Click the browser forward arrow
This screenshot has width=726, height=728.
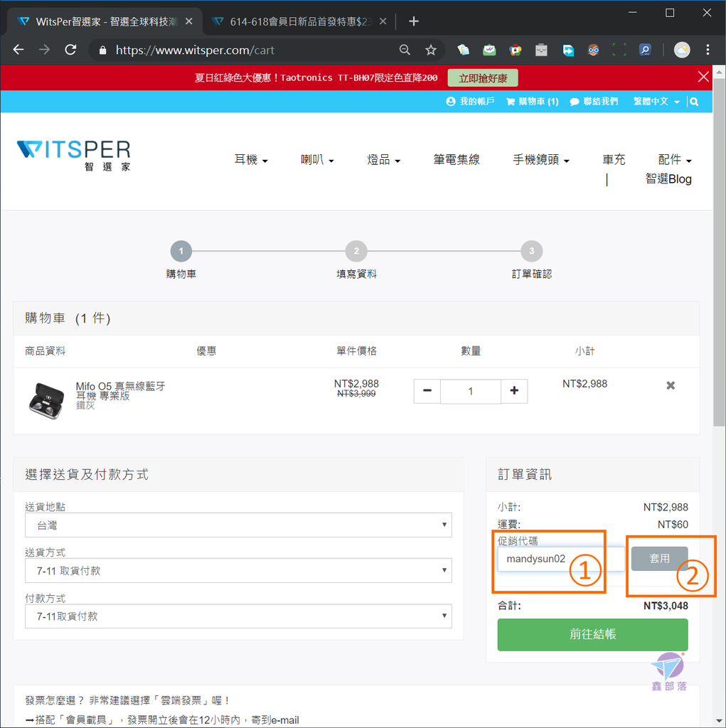pos(44,50)
